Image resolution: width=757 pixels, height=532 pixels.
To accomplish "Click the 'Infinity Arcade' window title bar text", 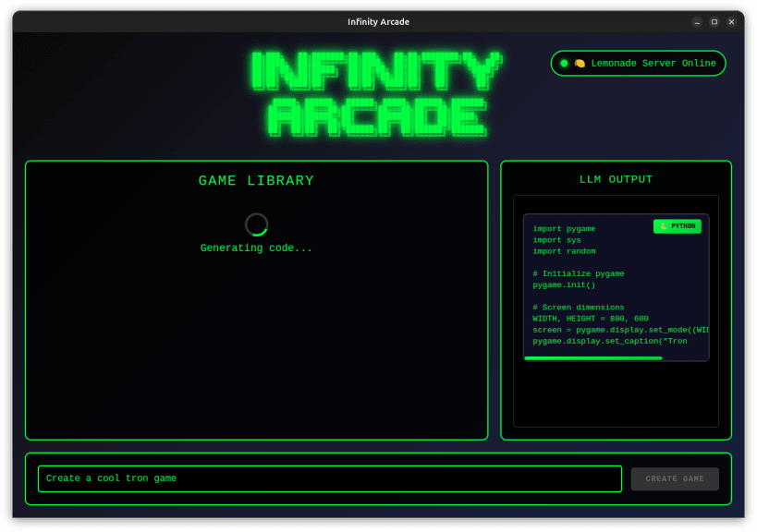I will (379, 21).
